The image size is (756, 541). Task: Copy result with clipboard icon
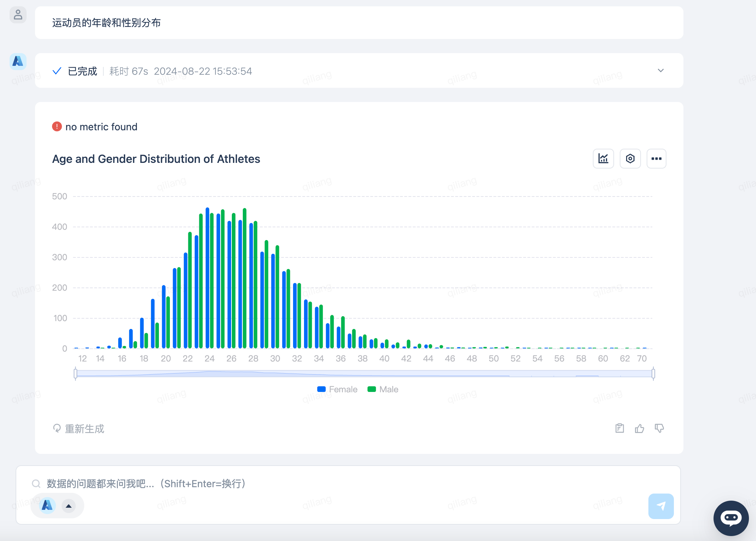pos(619,428)
